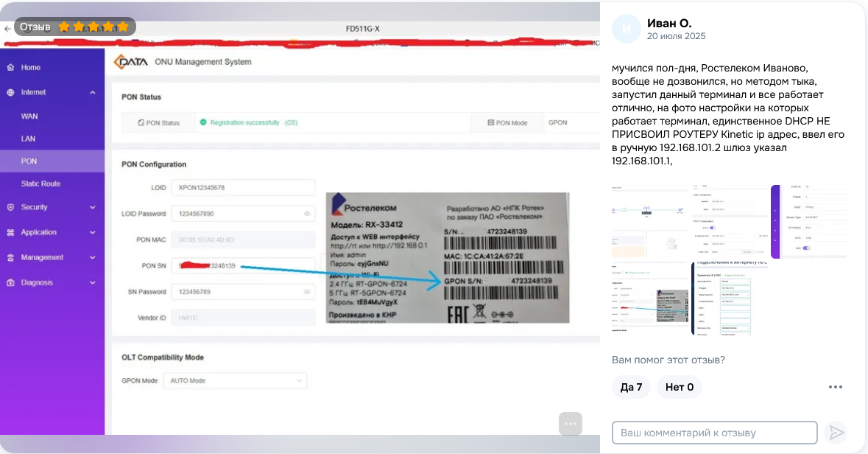
Task: Click the C-DATA logo
Action: [x=130, y=61]
